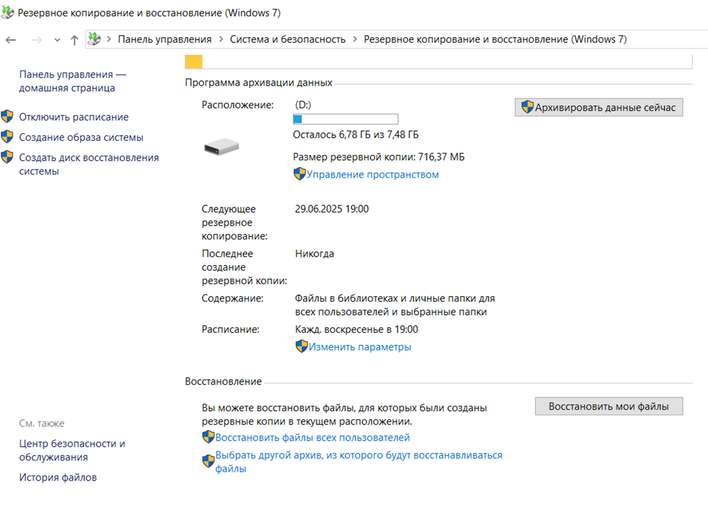
Task: Click schedule text 'Кажд. воскресенье в 19:00'
Action: [x=357, y=330]
